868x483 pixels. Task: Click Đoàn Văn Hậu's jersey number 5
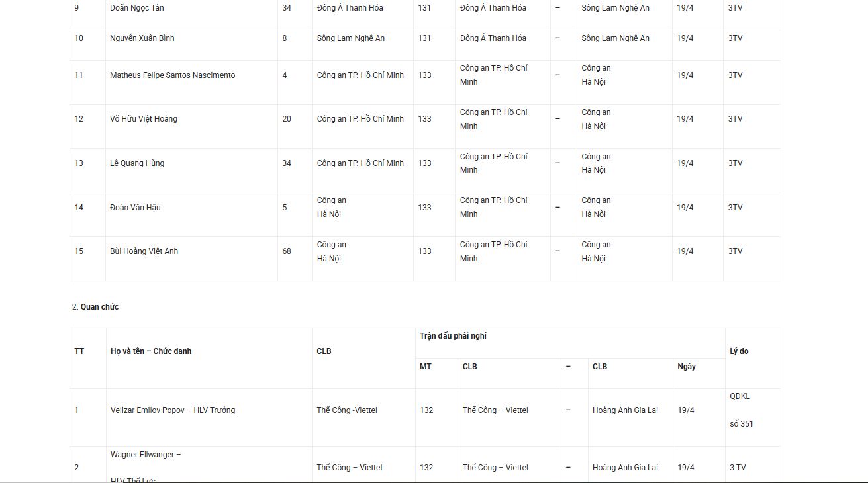285,208
